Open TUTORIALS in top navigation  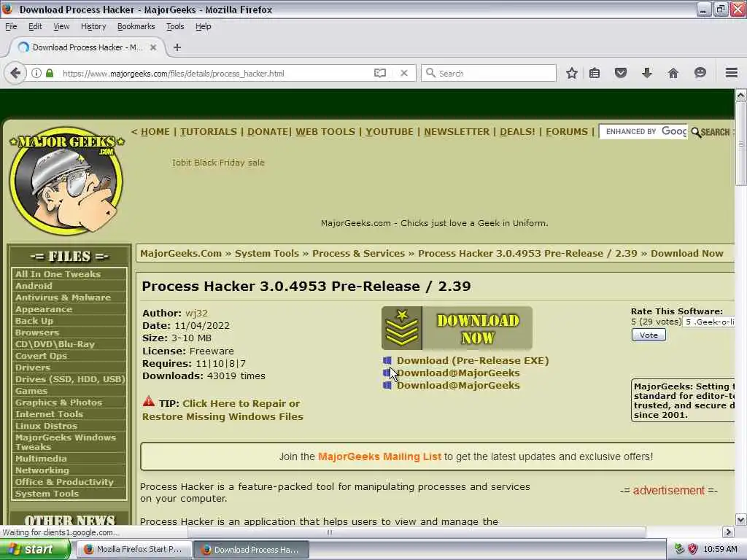pyautogui.click(x=208, y=132)
